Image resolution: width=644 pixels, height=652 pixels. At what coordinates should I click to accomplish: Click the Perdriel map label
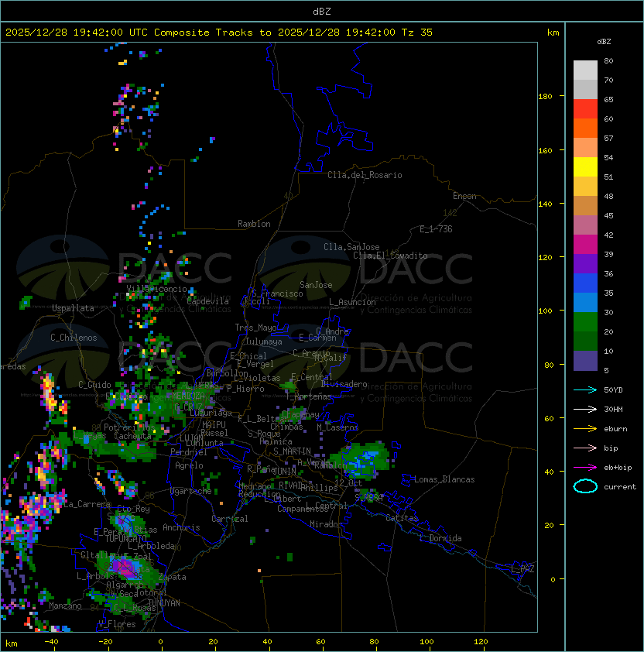[x=189, y=452]
